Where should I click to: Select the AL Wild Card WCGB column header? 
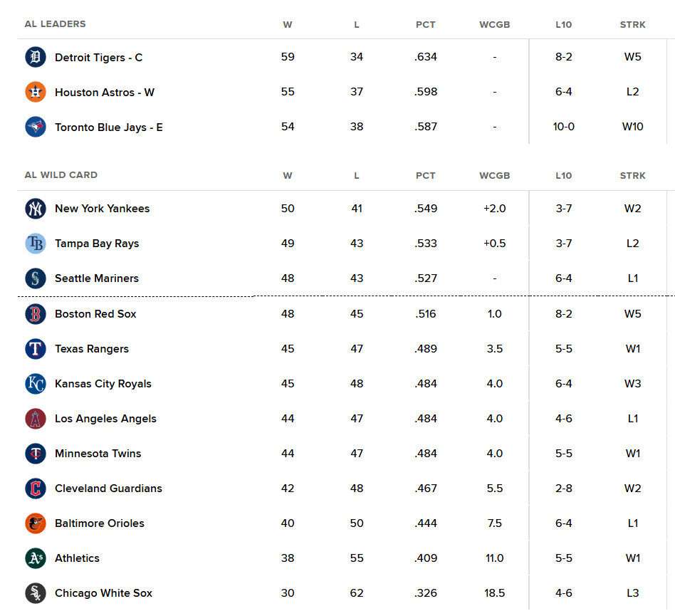tap(495, 176)
